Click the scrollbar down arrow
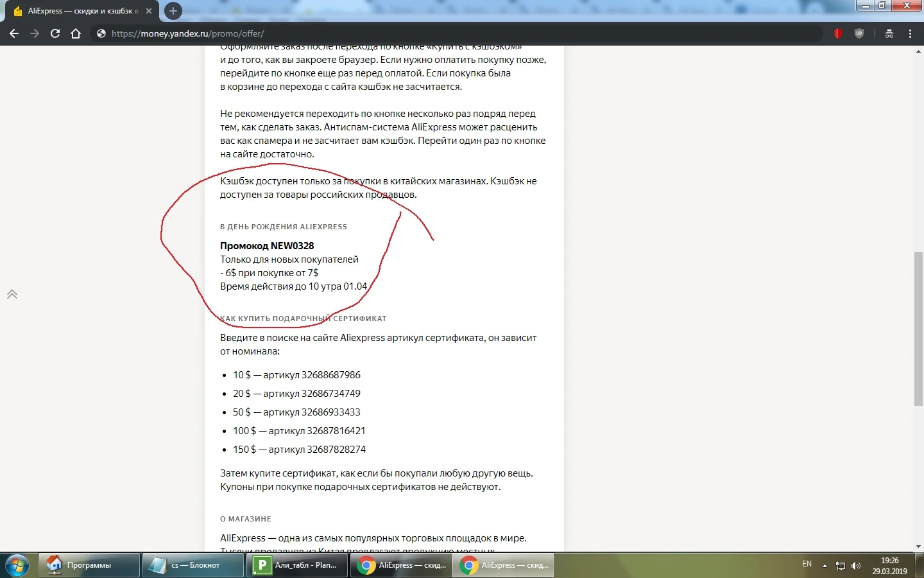 (918, 547)
